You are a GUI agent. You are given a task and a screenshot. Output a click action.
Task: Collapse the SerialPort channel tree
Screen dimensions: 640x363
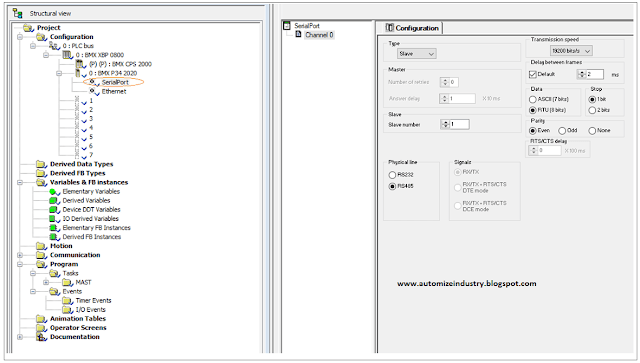pyautogui.click(x=287, y=25)
